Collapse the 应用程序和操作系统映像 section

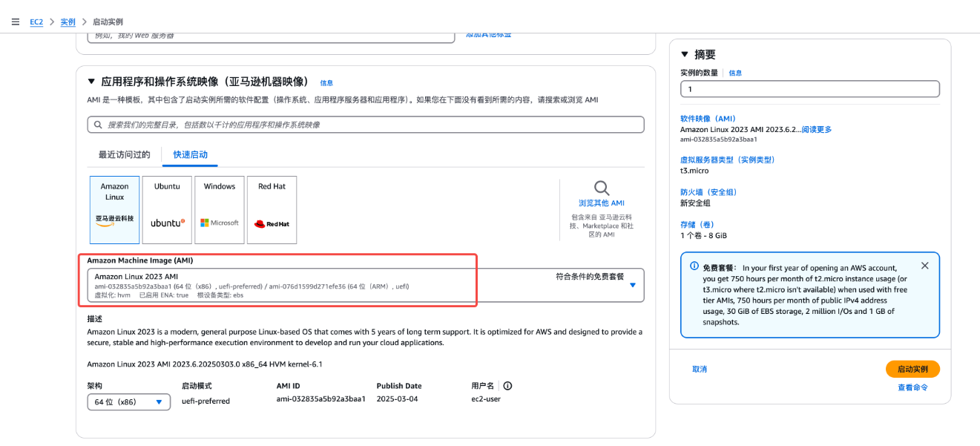(91, 82)
